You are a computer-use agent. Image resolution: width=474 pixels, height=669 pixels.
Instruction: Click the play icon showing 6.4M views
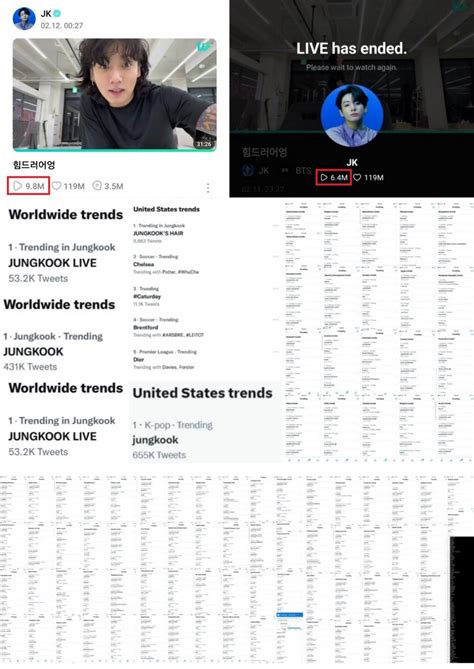(x=324, y=177)
